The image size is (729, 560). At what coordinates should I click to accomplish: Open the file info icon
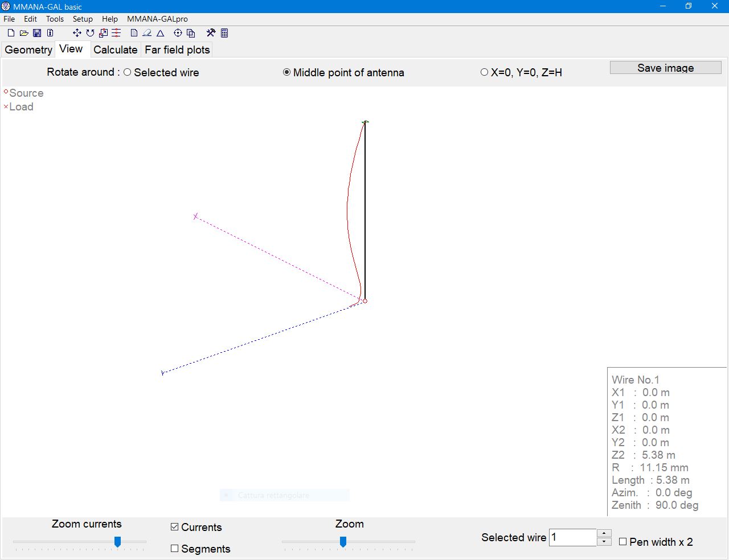[50, 33]
